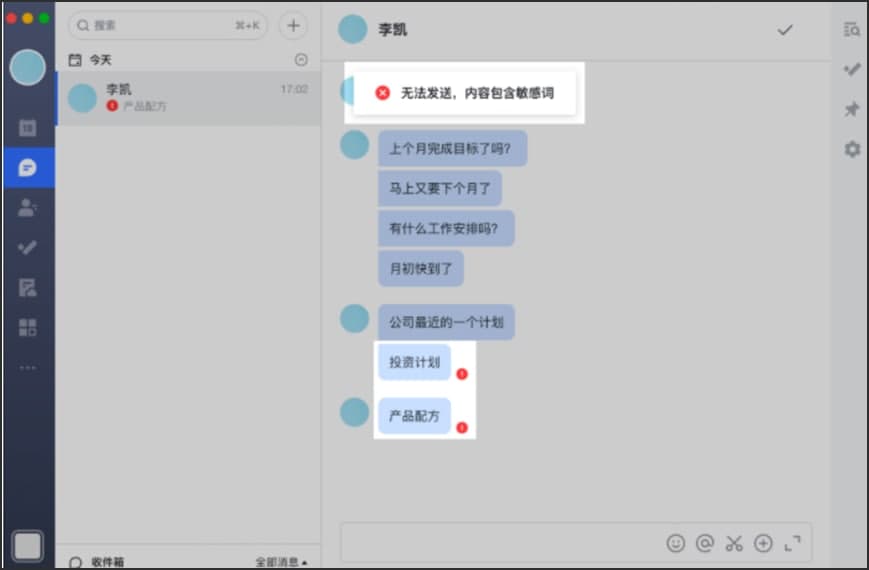The image size is (869, 570).
Task: Click the message bubble 产品配方
Action: [415, 415]
